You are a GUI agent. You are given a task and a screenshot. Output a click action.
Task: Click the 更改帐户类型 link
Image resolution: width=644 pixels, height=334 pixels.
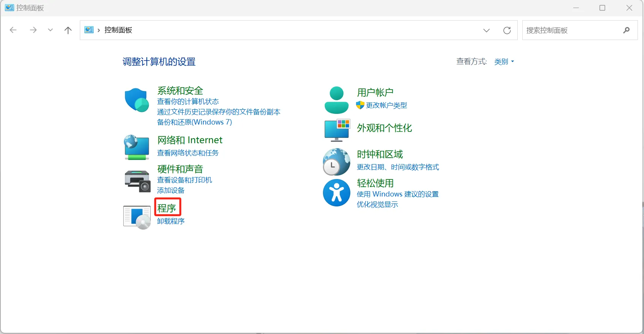[x=386, y=105]
